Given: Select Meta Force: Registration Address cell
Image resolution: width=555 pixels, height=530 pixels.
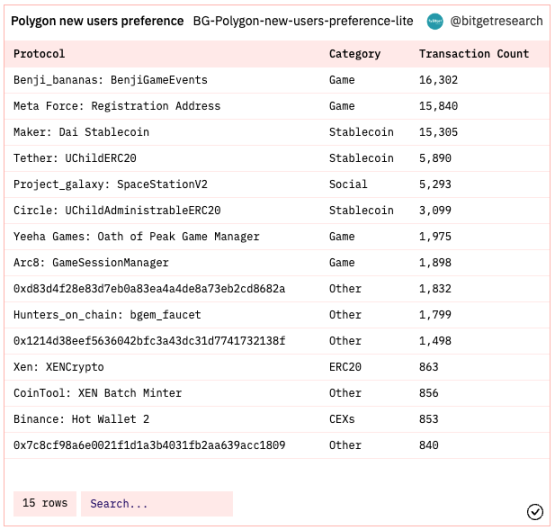Looking at the screenshot, I should pyautogui.click(x=117, y=106).
